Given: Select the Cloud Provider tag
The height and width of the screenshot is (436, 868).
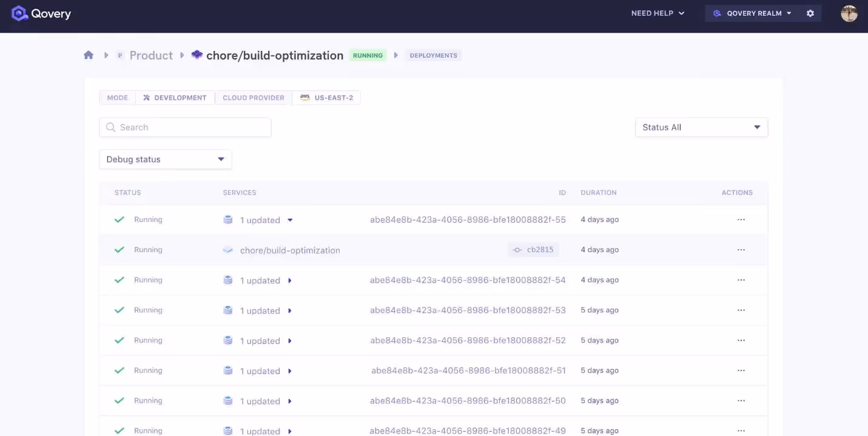Looking at the screenshot, I should click(254, 98).
